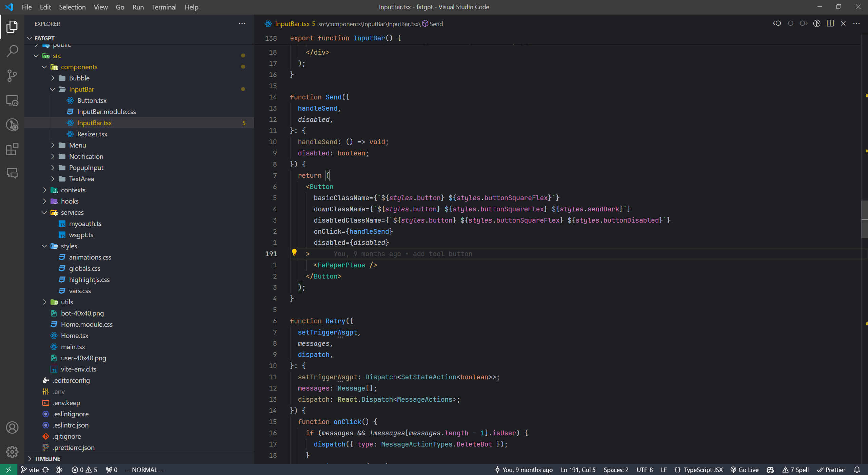Open Manage gear icon

pos(12,452)
